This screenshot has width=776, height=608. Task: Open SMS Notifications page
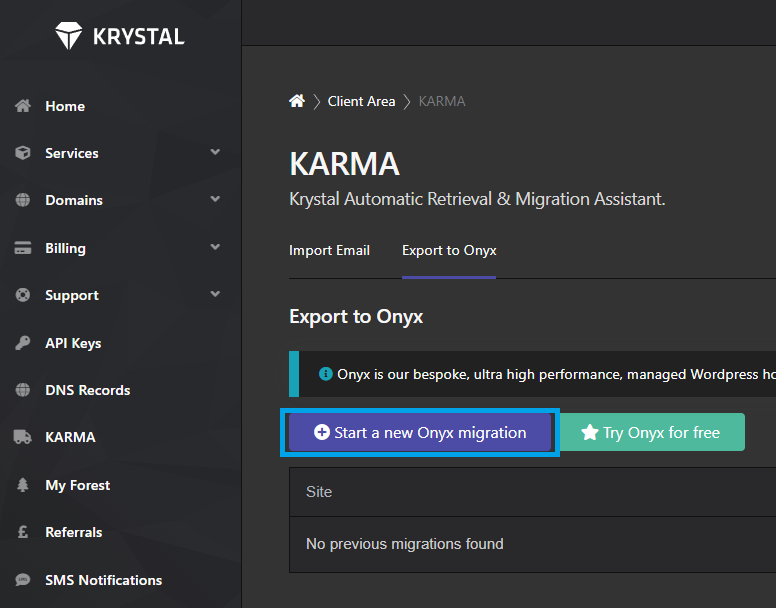(103, 580)
